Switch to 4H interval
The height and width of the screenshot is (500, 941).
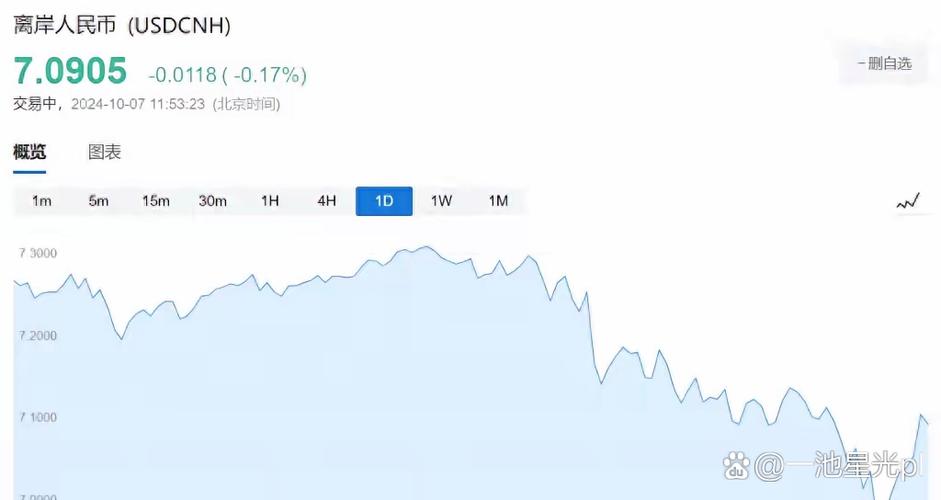[326, 201]
